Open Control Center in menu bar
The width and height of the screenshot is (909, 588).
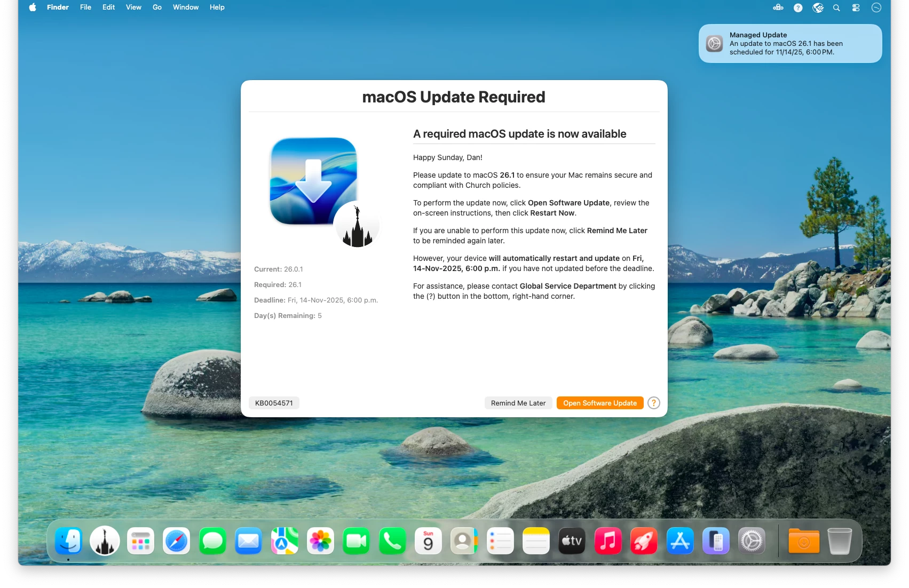tap(856, 7)
